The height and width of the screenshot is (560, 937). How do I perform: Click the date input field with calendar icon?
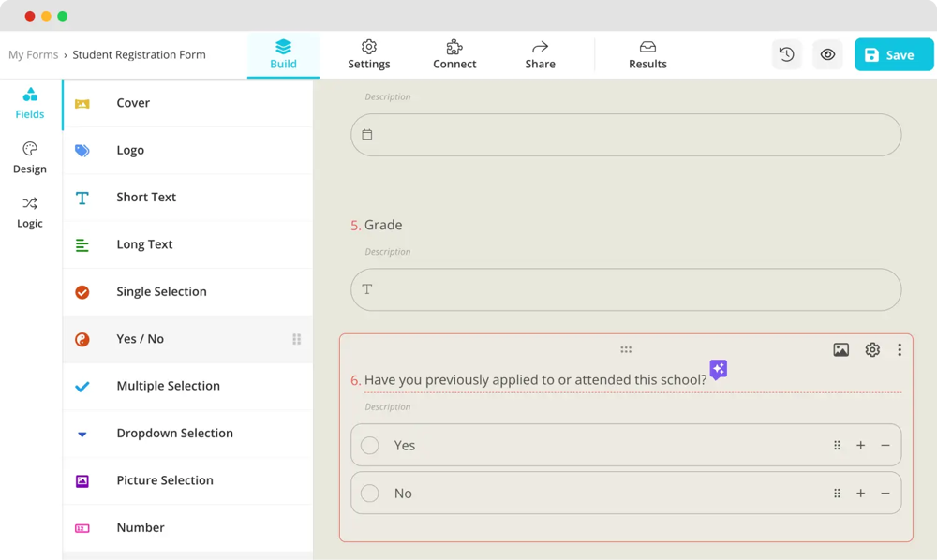(x=626, y=135)
